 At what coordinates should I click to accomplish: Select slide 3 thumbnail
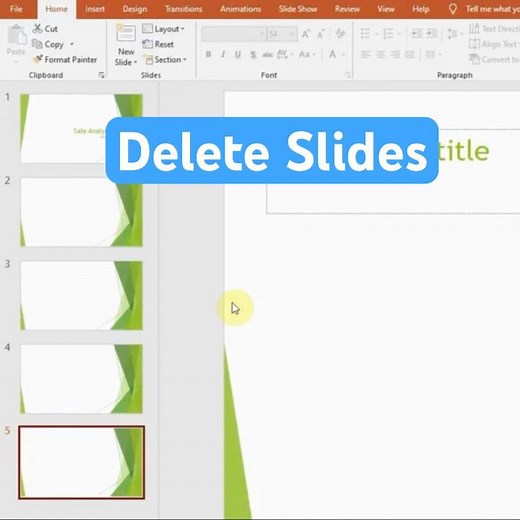click(x=81, y=295)
